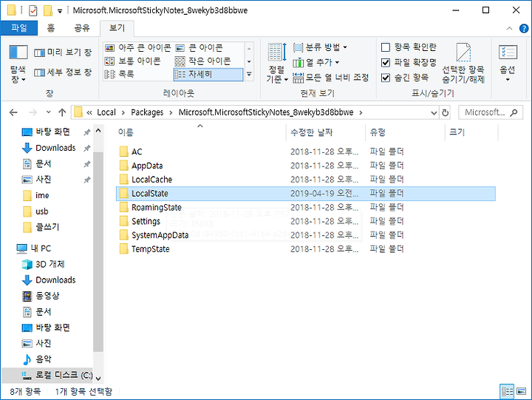
Task: Choose 목록 list layout
Action: (x=119, y=74)
